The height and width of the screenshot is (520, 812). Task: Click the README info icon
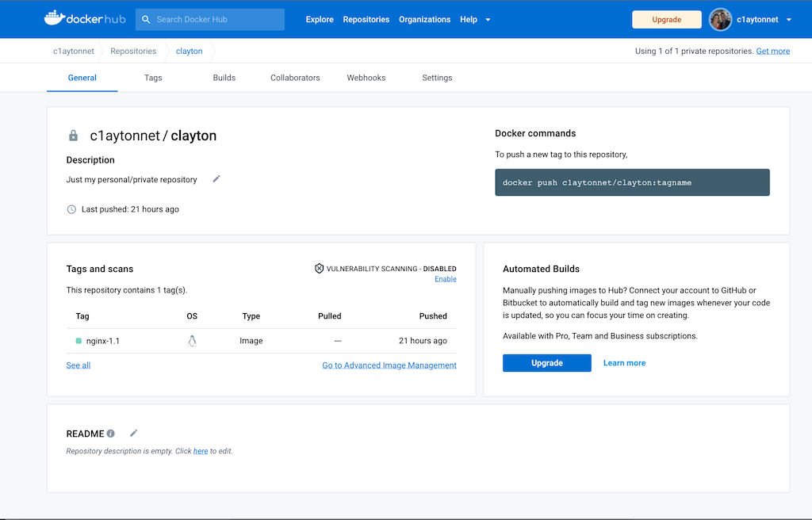pos(111,434)
